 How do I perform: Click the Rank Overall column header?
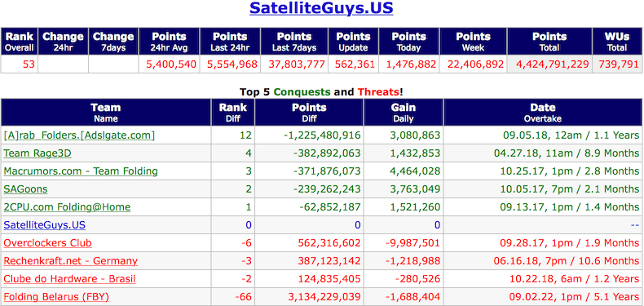(20, 42)
